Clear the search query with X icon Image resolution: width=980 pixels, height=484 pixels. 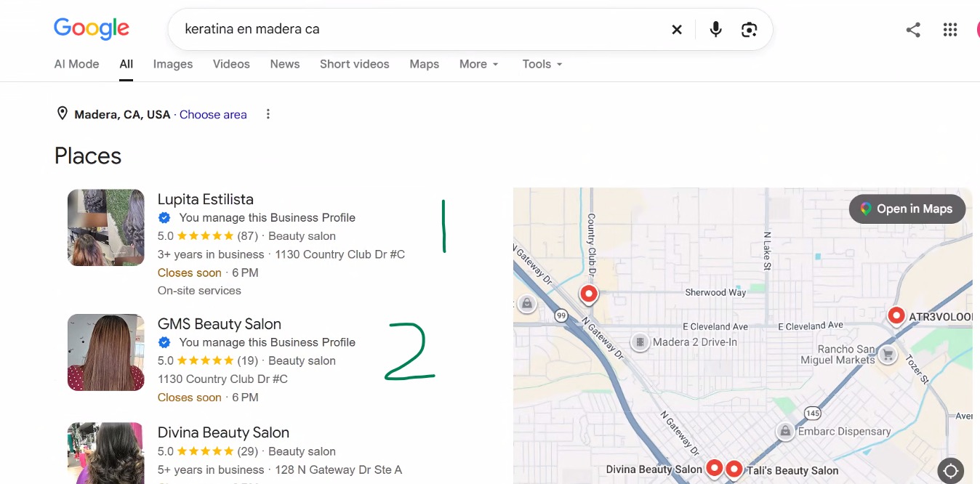(x=677, y=30)
